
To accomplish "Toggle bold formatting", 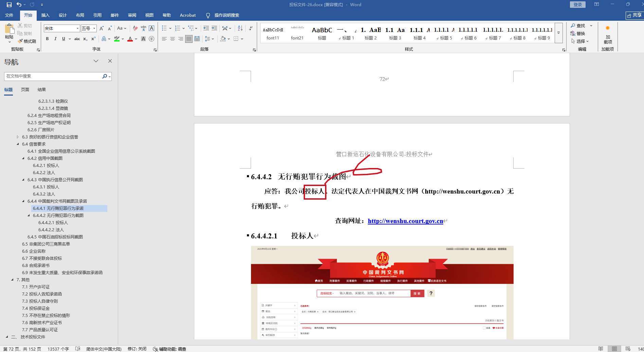I will [47, 39].
